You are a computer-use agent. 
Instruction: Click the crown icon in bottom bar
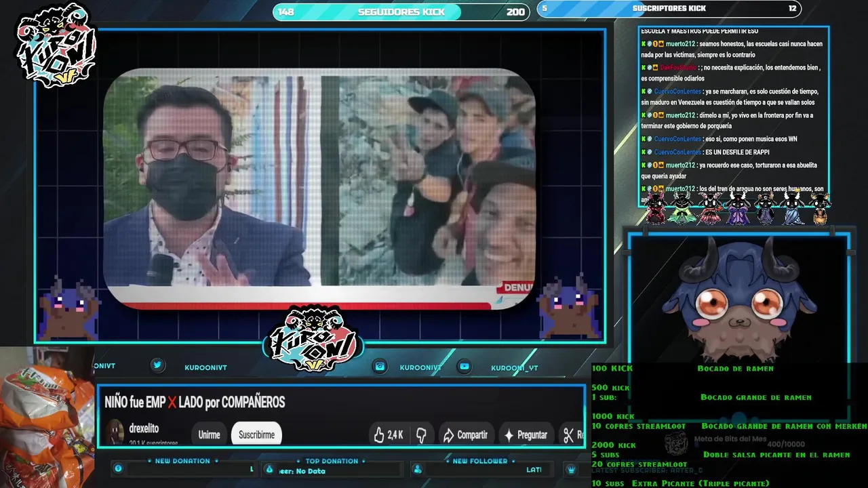(x=572, y=469)
